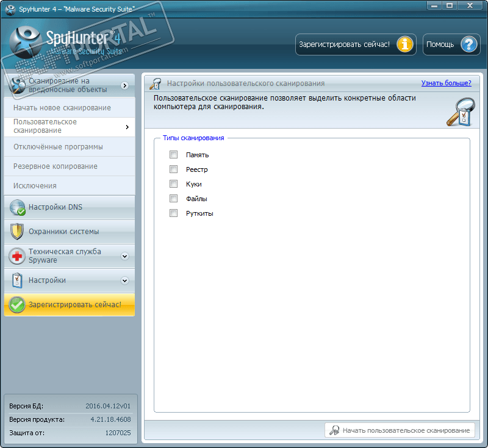Follow the Узнать больше? link
This screenshot has height=448, width=488.
447,83
